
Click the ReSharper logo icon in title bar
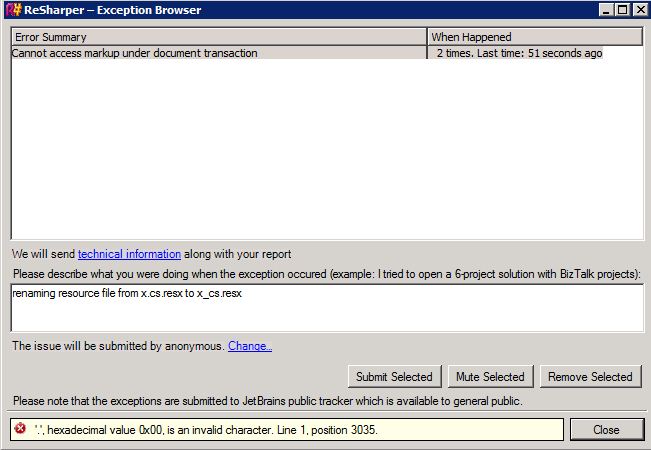[14, 10]
